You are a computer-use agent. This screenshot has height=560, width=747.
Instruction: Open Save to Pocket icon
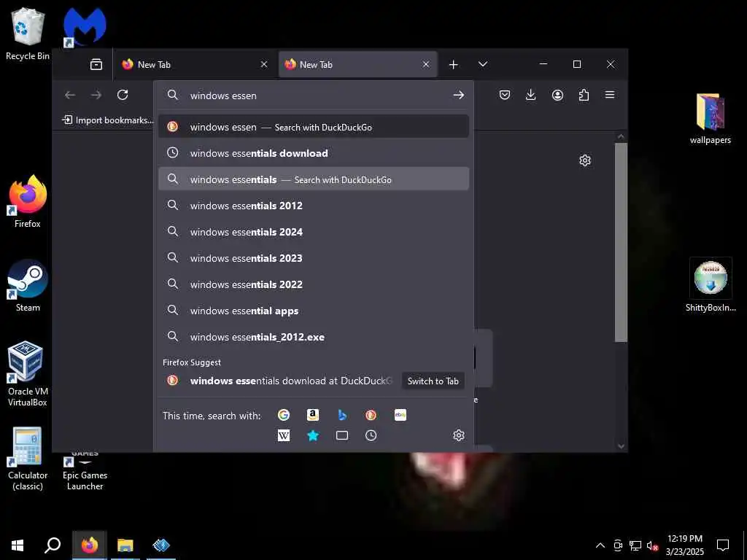505,95
